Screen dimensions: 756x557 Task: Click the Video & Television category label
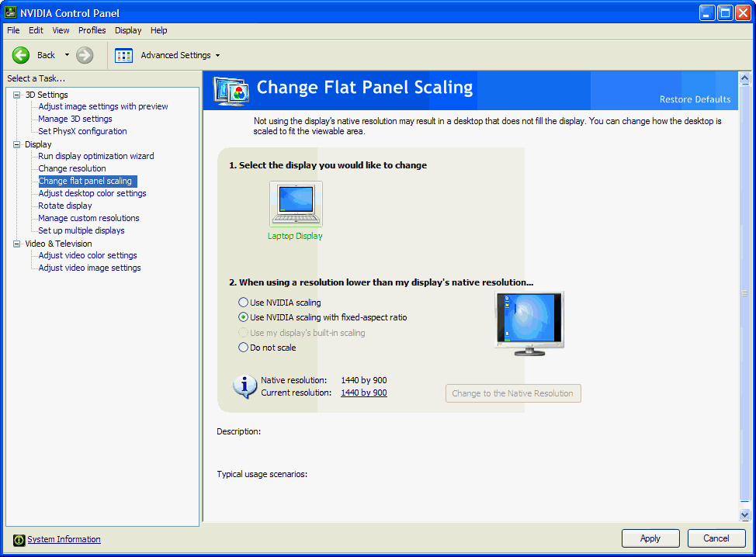coord(58,244)
